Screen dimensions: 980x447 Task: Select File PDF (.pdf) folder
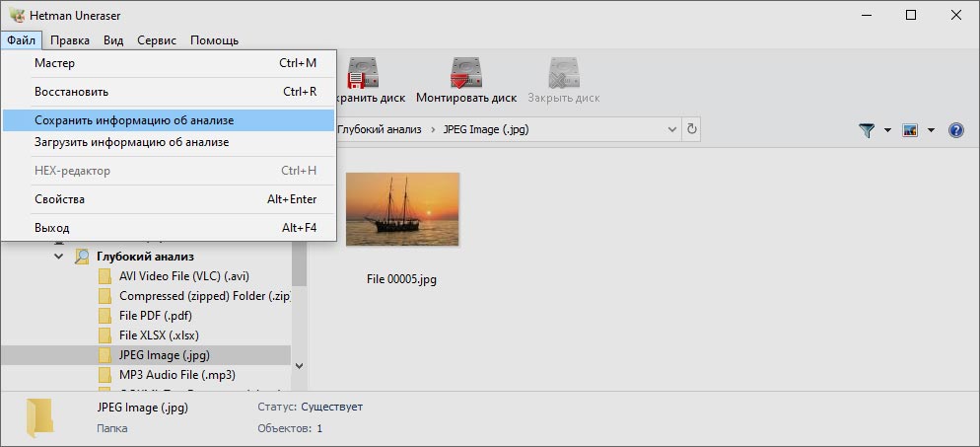pos(156,315)
